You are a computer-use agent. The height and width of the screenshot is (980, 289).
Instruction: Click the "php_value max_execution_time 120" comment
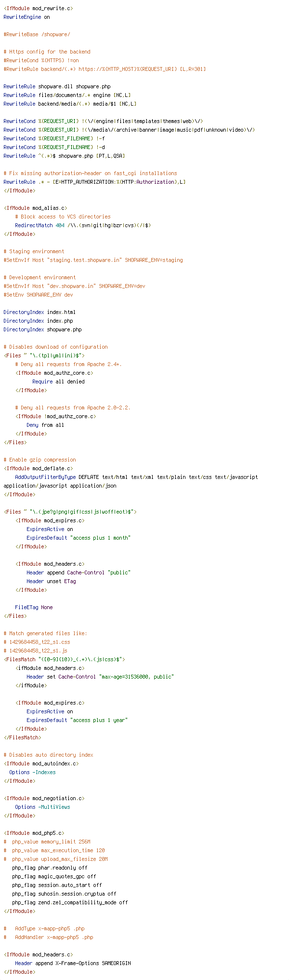pos(54,850)
